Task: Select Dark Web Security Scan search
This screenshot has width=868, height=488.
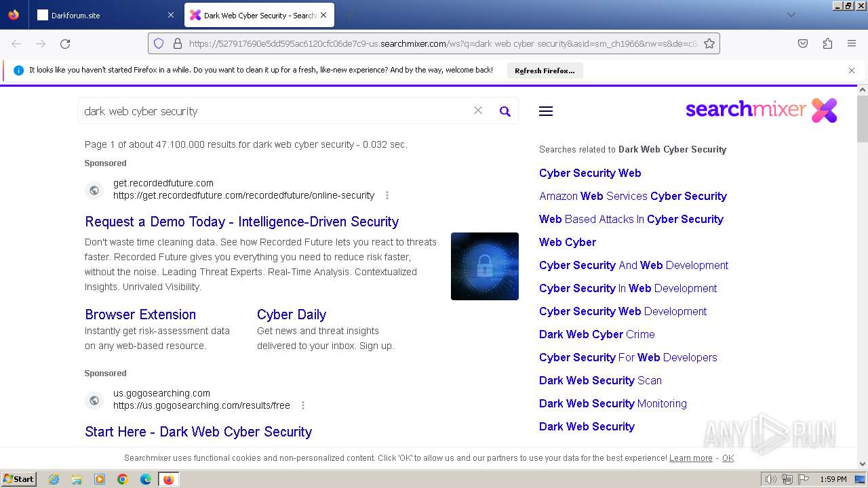Action: point(600,380)
